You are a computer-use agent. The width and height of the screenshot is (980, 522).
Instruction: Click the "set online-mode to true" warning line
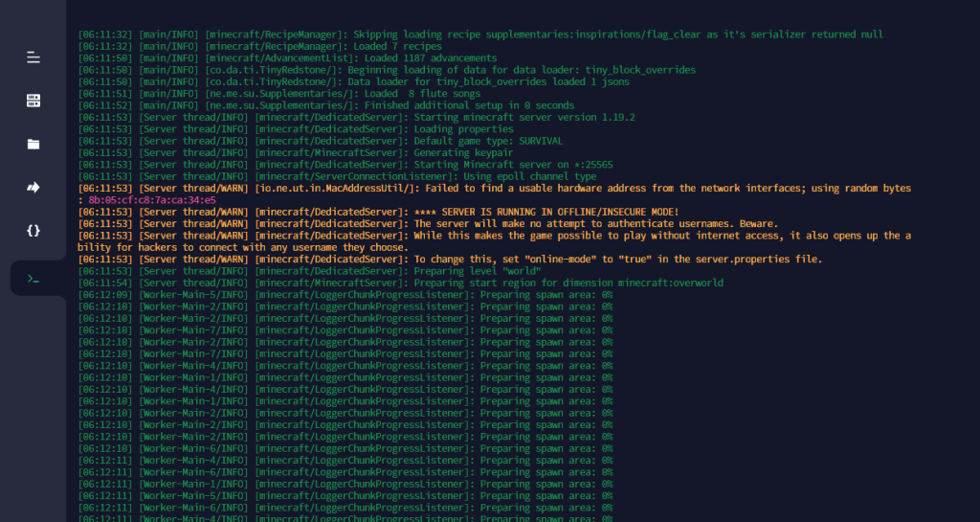coord(450,260)
